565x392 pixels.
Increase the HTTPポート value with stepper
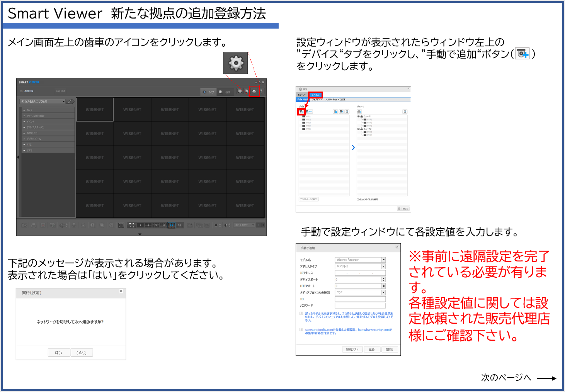(x=383, y=284)
